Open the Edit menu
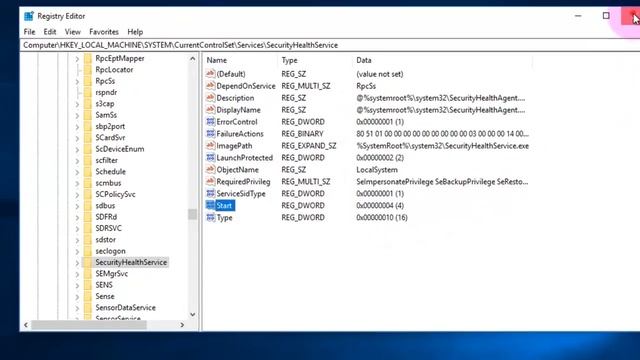 [50, 32]
